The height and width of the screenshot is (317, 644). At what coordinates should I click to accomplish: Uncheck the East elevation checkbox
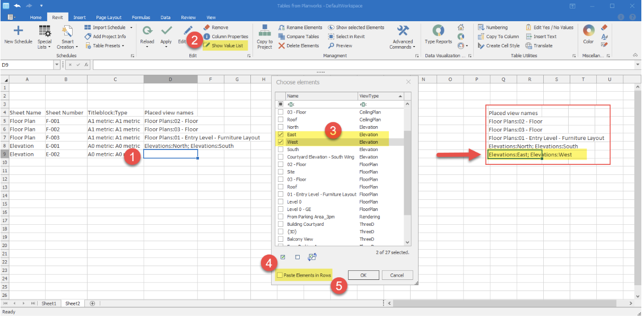tap(281, 135)
